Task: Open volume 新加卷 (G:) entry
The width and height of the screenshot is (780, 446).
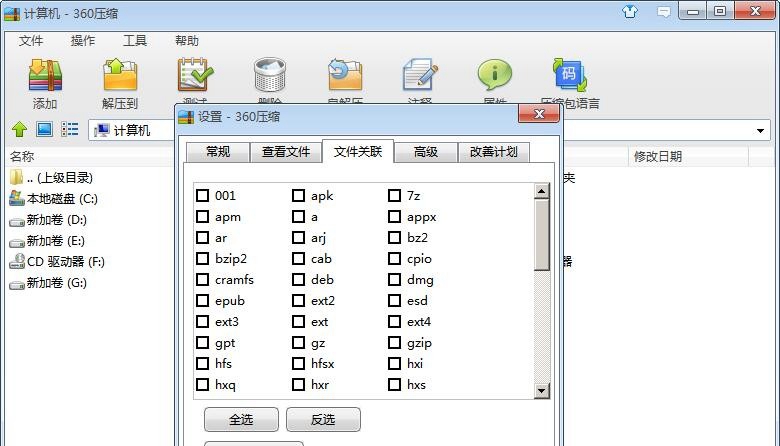Action: pyautogui.click(x=48, y=283)
